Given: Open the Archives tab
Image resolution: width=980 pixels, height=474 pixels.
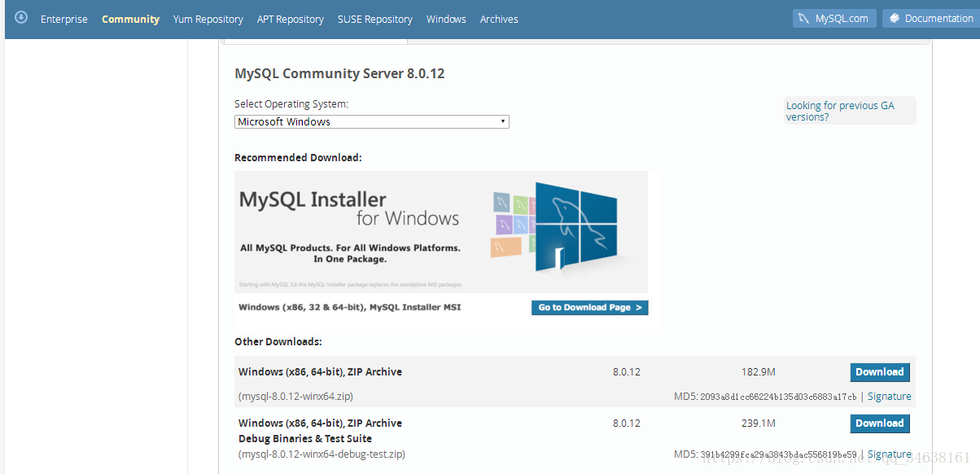Looking at the screenshot, I should (x=499, y=19).
